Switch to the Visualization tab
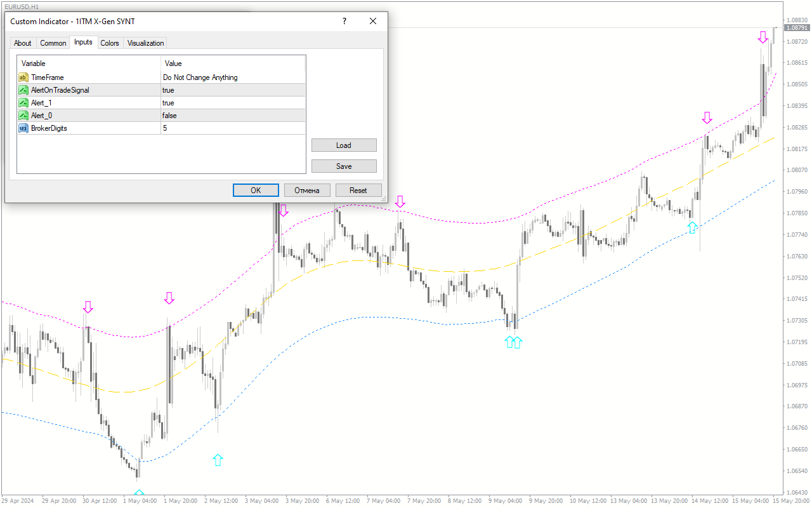Viewport: 812px width, 508px height. (145, 43)
